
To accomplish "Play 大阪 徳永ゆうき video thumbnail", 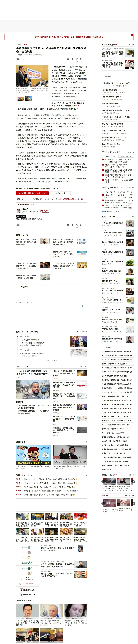I will tap(70, 455).
